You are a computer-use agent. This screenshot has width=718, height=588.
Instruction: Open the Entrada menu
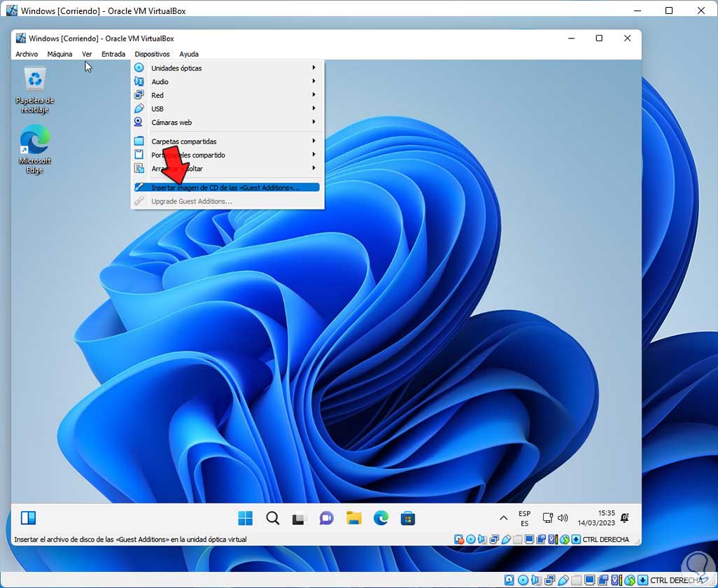113,54
